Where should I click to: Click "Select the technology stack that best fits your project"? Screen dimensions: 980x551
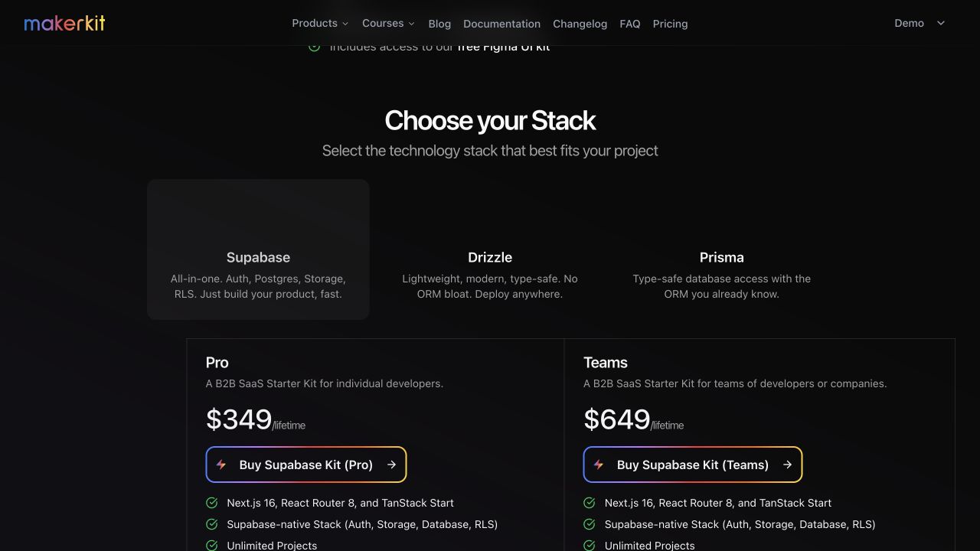[490, 151]
